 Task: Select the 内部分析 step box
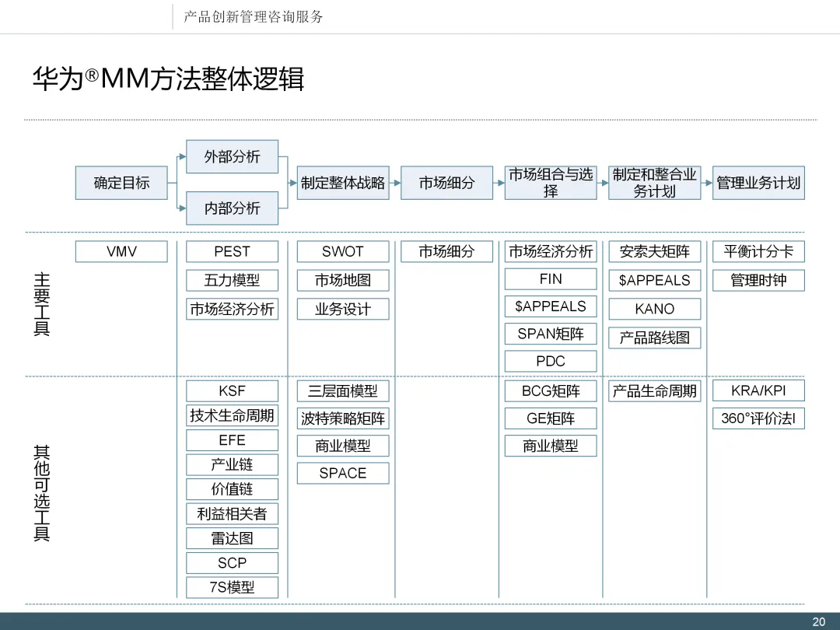(x=232, y=208)
